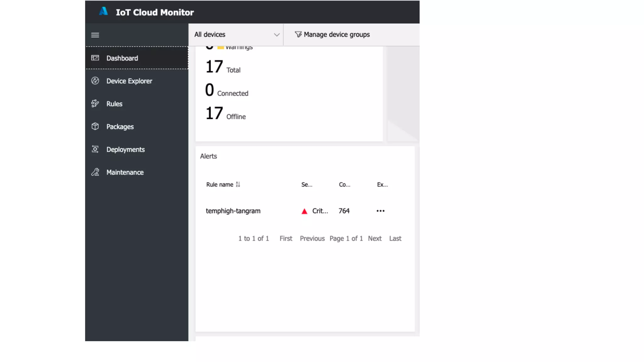This screenshot has width=644, height=362.
Task: Select the temphigh-tangram alert row
Action: coord(233,211)
